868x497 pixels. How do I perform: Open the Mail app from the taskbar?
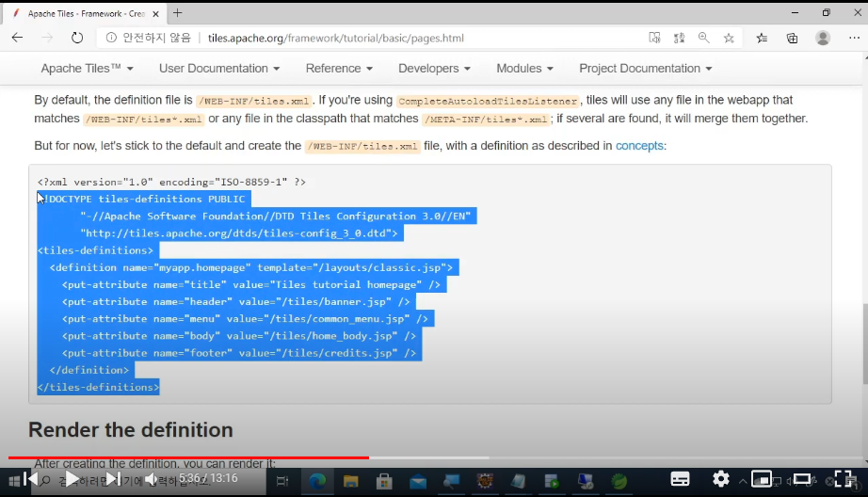click(418, 481)
